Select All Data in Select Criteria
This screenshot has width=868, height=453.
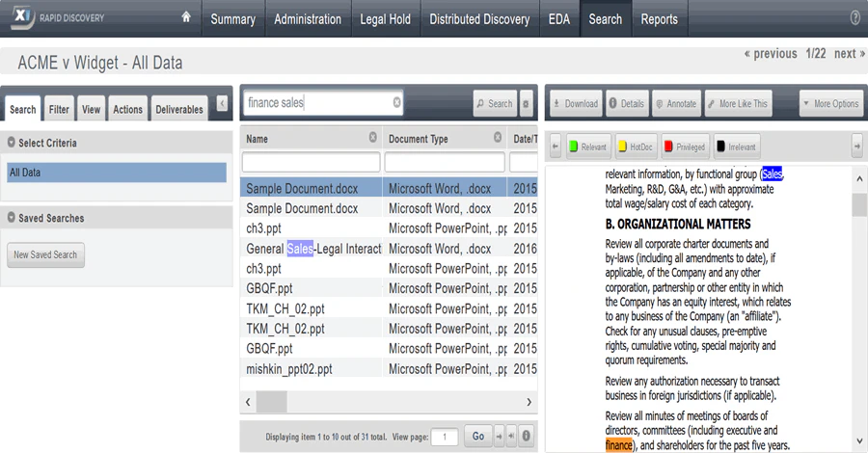(x=117, y=172)
